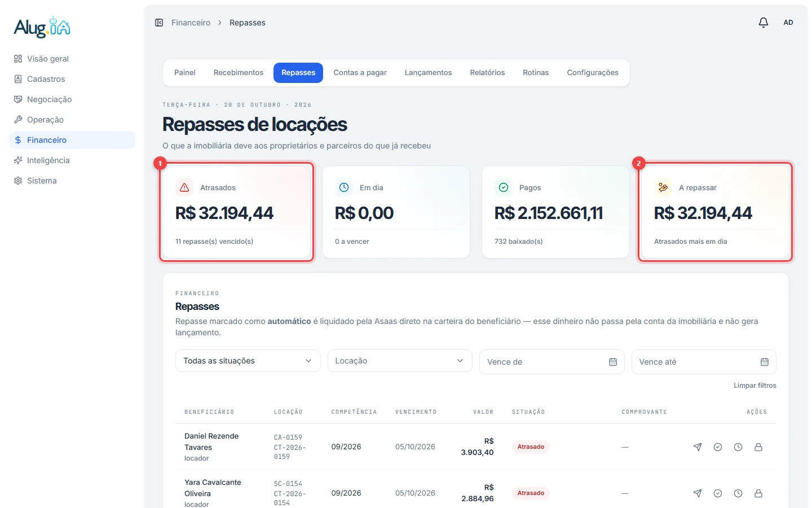The image size is (812, 508).
Task: Click the Financeiro breadcrumb link
Action: (x=191, y=23)
